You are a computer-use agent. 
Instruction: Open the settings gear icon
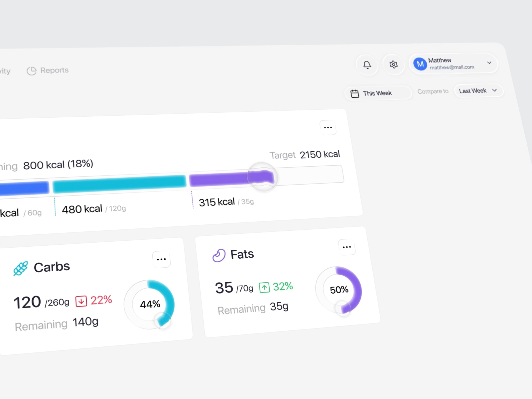tap(394, 65)
